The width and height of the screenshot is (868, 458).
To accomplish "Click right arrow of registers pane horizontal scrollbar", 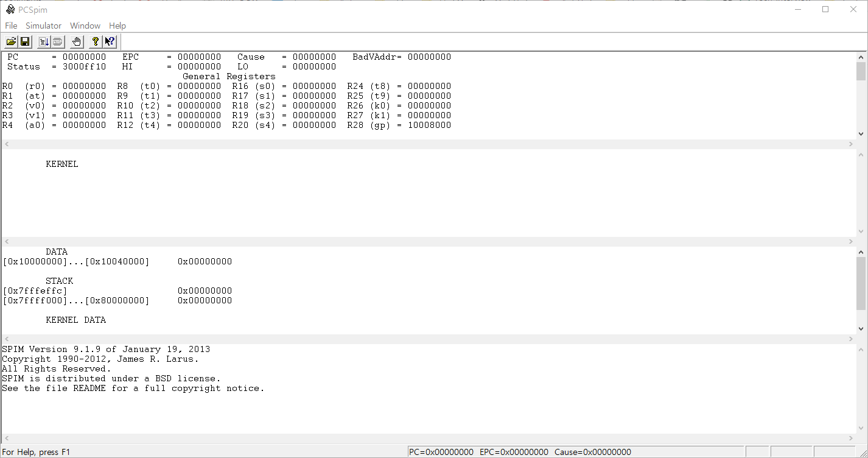I will click(x=851, y=144).
